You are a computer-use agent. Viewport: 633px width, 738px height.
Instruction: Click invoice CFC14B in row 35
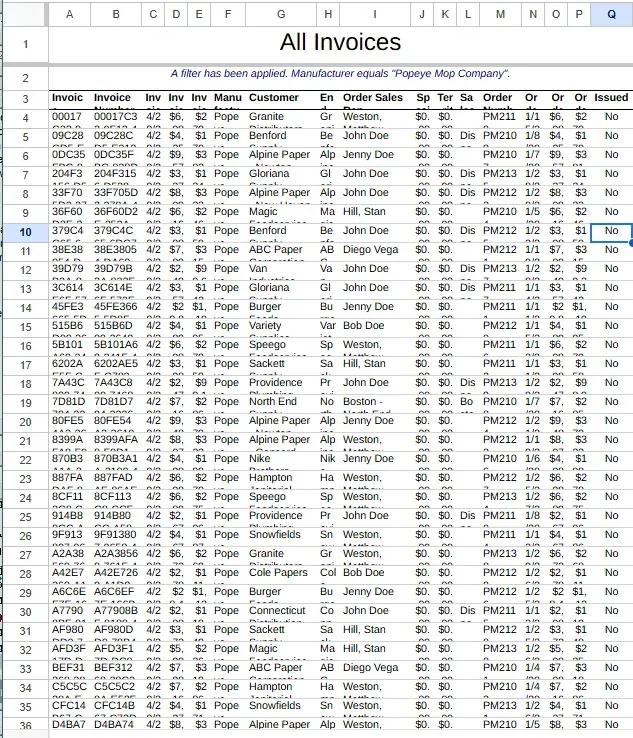[116, 707]
